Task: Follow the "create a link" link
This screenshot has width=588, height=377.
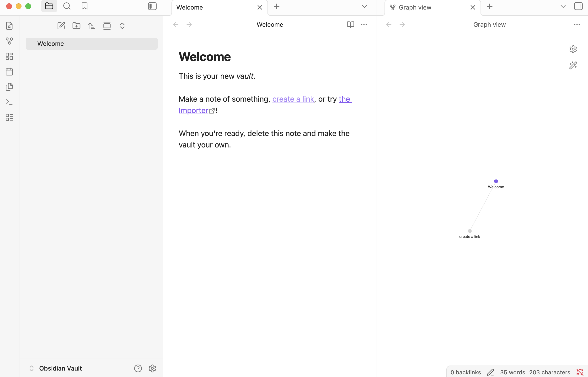Action: click(x=293, y=99)
